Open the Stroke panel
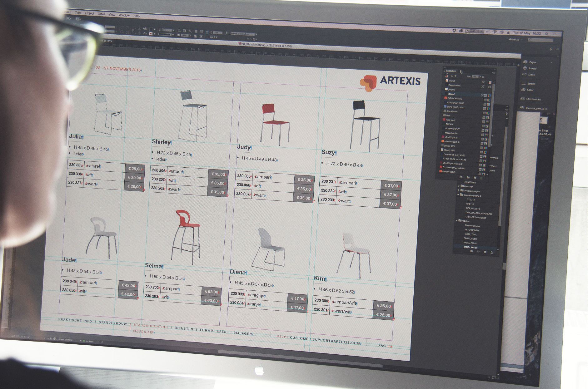 coord(529,84)
